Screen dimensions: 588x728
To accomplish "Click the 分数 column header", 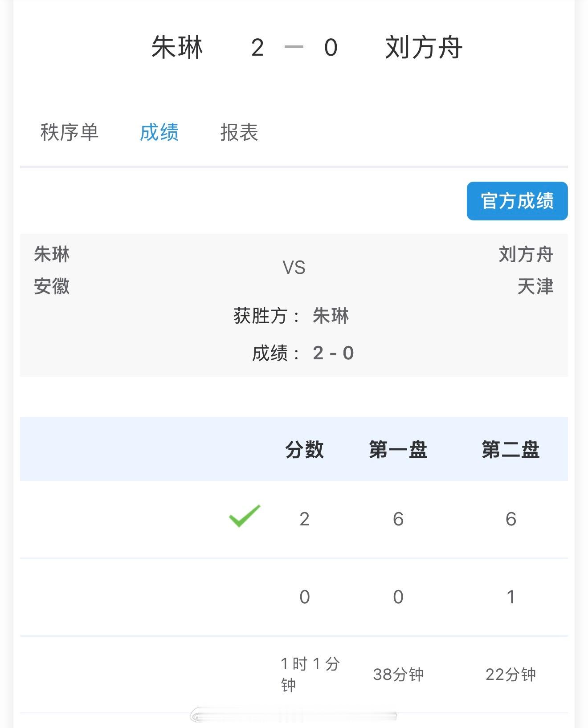I will 304,449.
